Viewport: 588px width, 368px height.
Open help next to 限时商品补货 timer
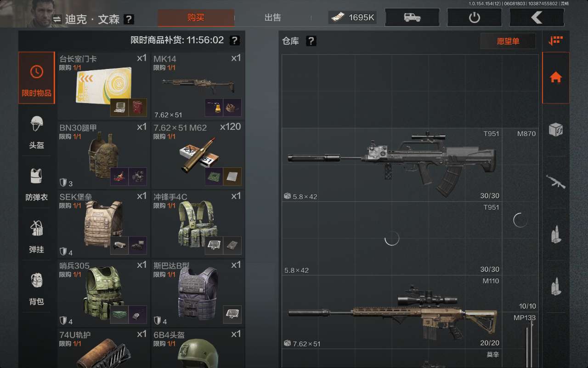tap(234, 40)
